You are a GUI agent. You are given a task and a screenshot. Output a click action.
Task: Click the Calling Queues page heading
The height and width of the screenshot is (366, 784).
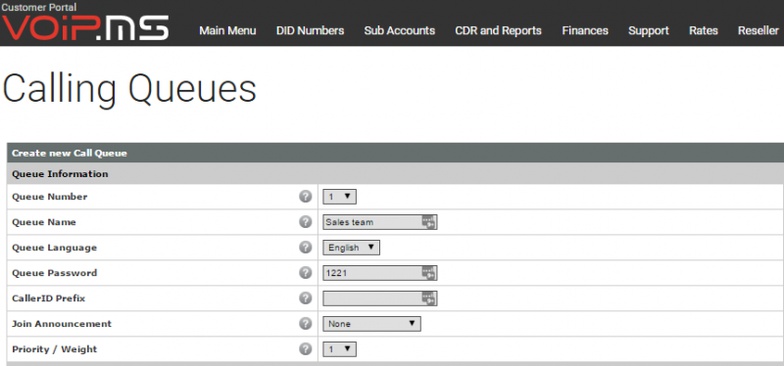coord(130,90)
